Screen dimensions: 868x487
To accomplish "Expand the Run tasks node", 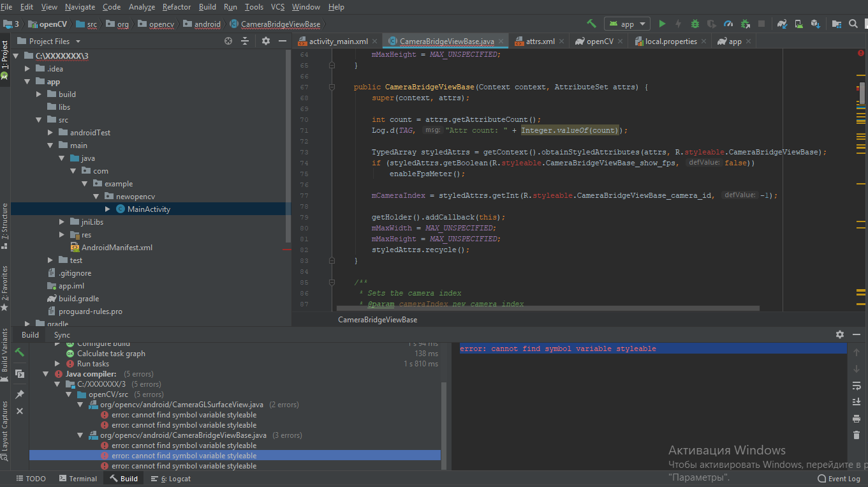I will pyautogui.click(x=57, y=364).
